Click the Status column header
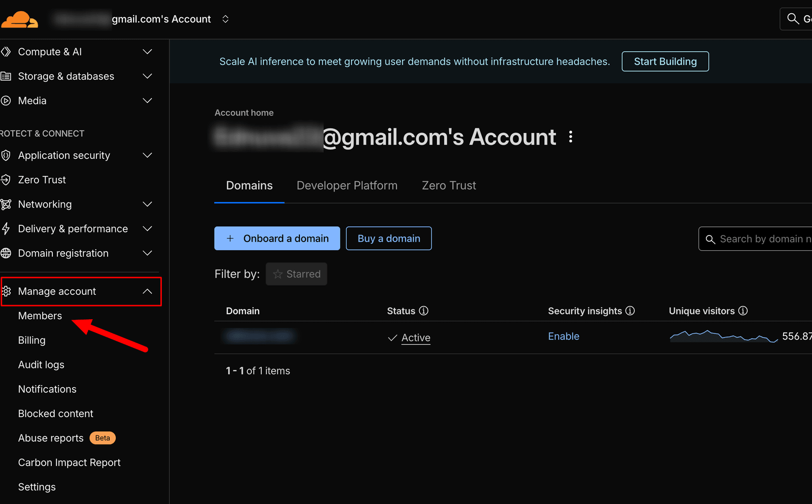812x504 pixels. (x=401, y=311)
